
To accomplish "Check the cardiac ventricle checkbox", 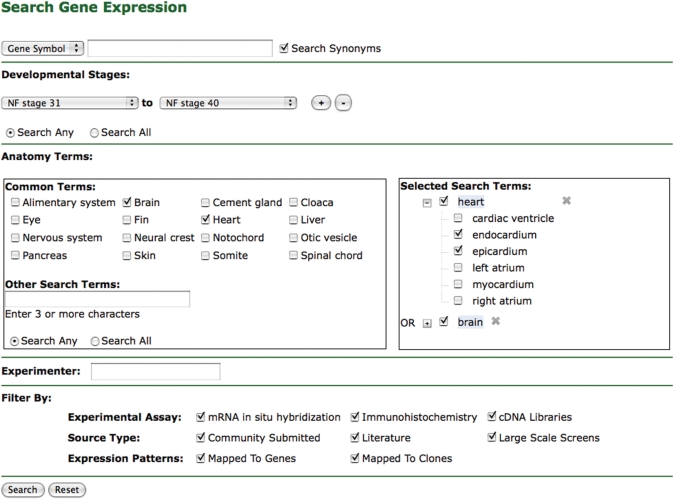I will tap(457, 218).
